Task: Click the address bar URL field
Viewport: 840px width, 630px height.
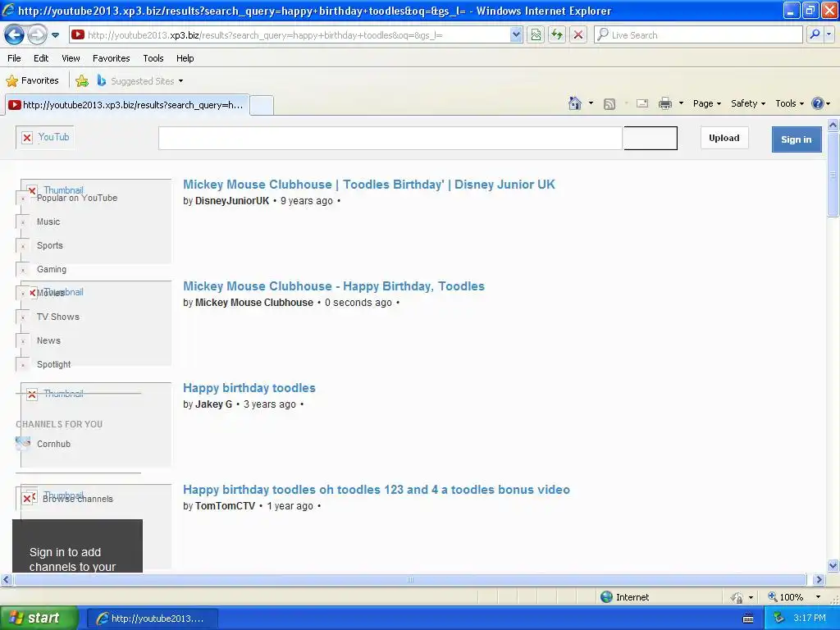Action: coord(290,35)
